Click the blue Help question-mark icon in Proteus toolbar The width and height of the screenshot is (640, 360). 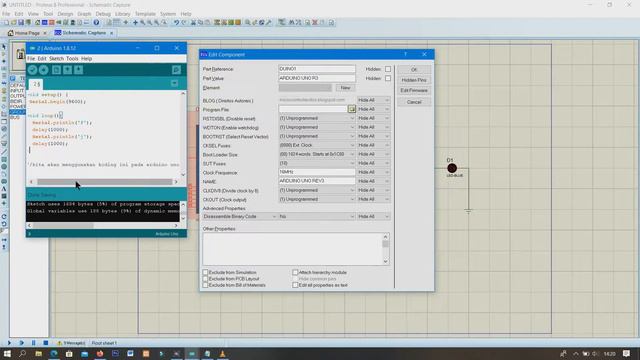tap(96, 22)
